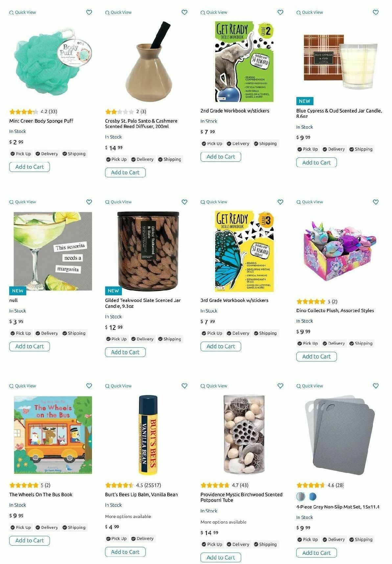Open Quick View for Wheels On The Bus book

coord(23,386)
